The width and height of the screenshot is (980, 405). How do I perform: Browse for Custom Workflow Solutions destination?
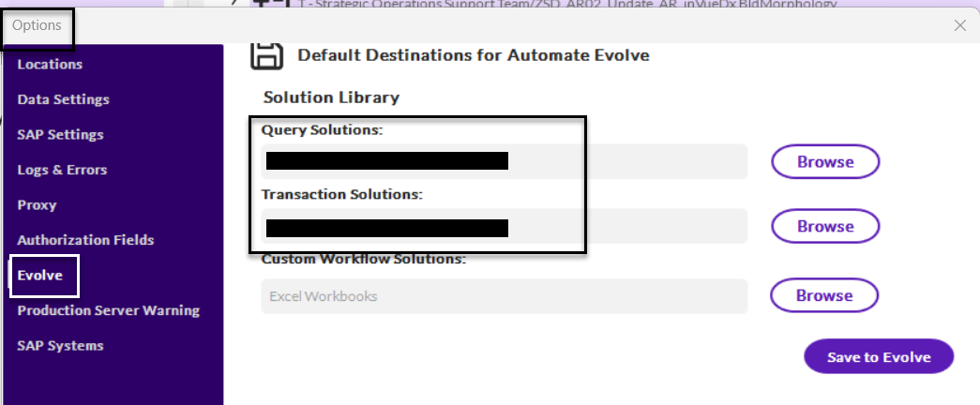[x=824, y=295]
